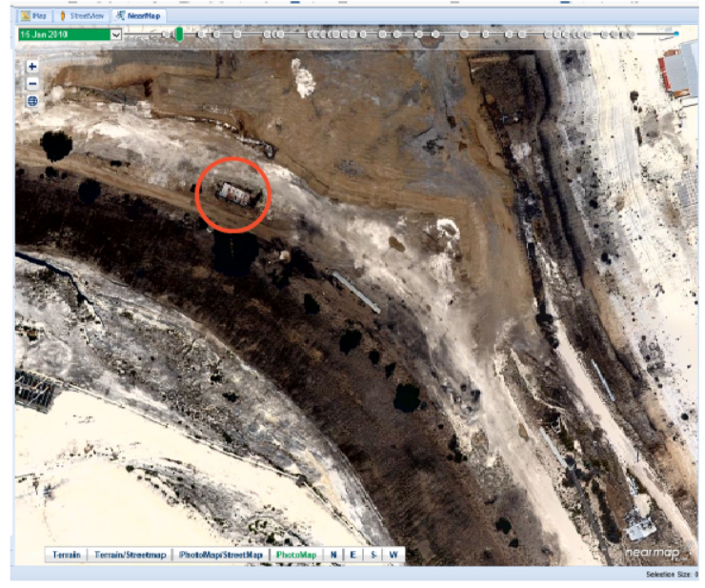The width and height of the screenshot is (705, 588).
Task: Open the StreetView tab
Action: (82, 16)
